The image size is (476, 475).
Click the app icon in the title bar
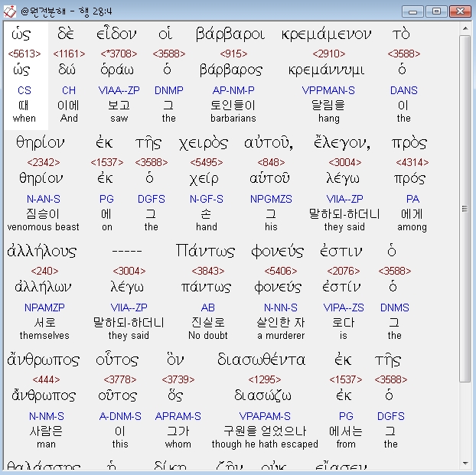click(10, 11)
